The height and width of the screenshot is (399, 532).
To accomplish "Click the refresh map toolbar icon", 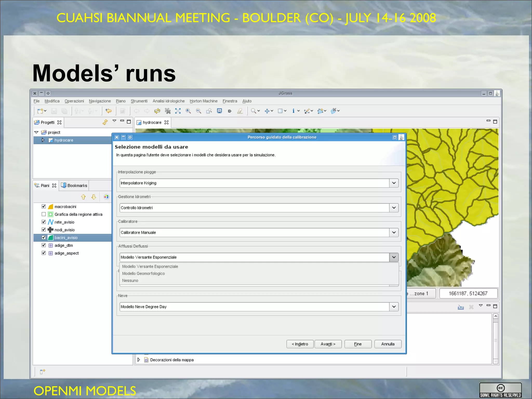I will 157,111.
